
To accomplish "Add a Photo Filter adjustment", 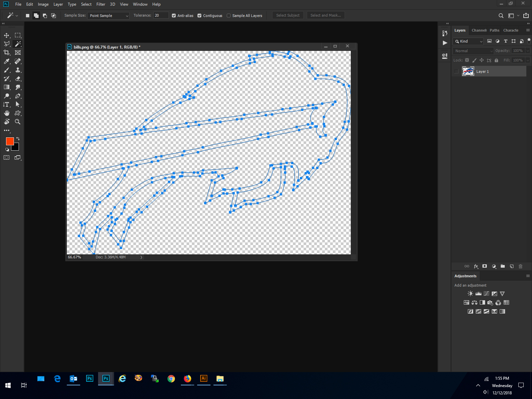I will [x=490, y=303].
